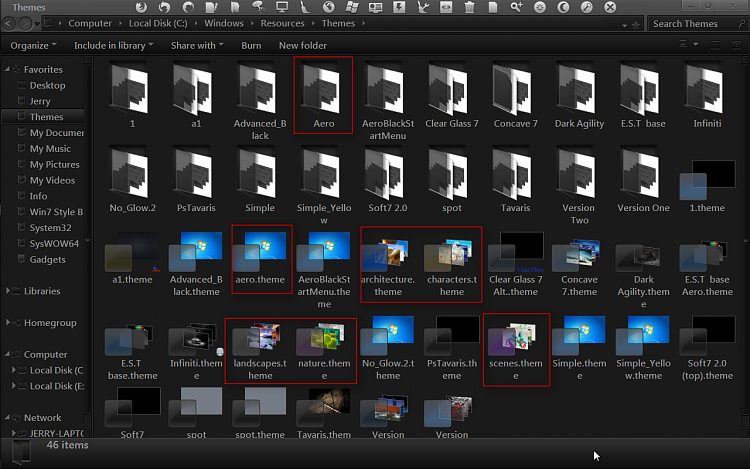
Task: Click the counter-clockwise undo arrow icon
Action: pyautogui.click(x=165, y=7)
